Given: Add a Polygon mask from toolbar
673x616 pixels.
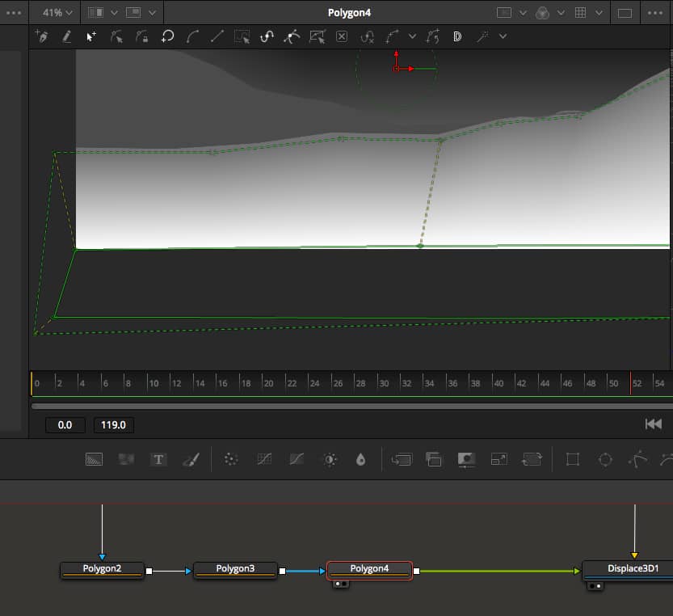Looking at the screenshot, I should click(637, 459).
